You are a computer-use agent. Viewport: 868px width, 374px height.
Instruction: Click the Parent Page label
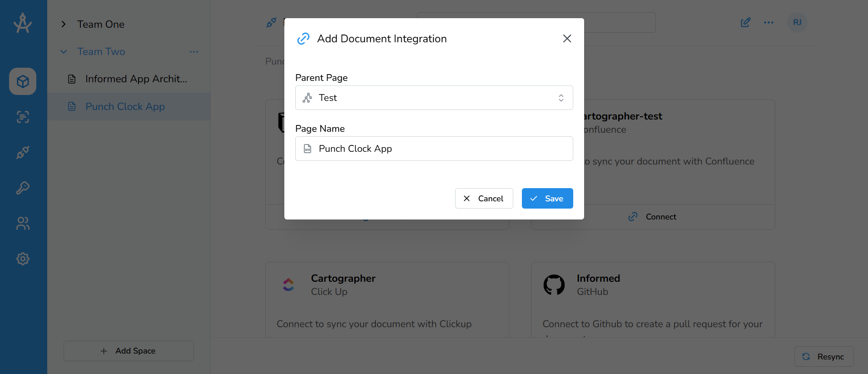[322, 78]
